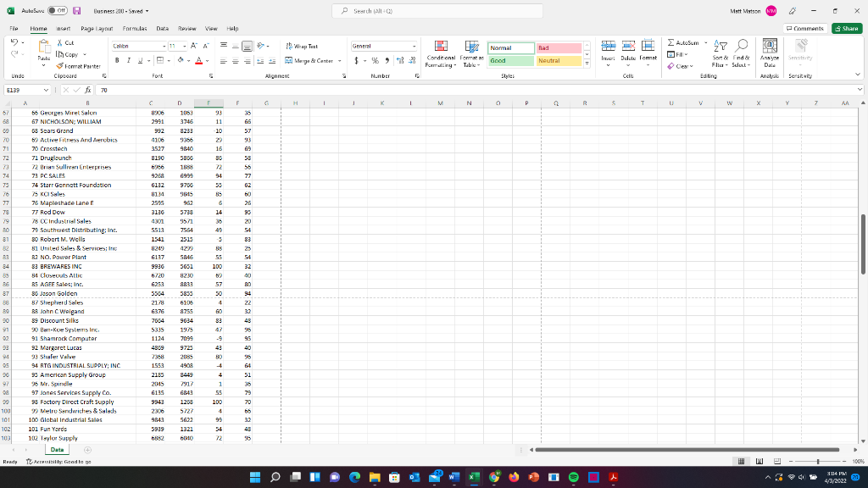The height and width of the screenshot is (488, 868).
Task: Select the Neutral cell style
Action: pyautogui.click(x=559, y=61)
